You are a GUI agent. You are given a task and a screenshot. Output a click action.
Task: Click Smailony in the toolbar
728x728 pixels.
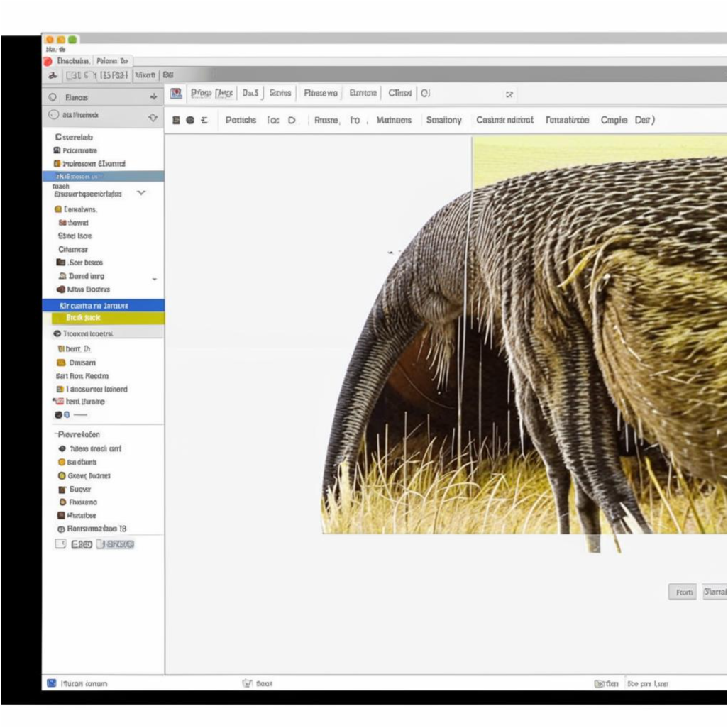click(x=444, y=120)
